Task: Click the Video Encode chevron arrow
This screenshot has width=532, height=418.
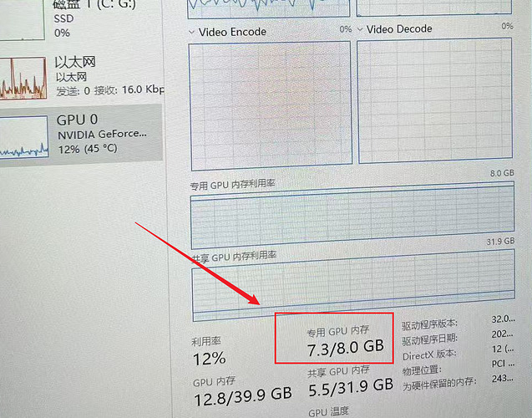Action: (x=192, y=33)
